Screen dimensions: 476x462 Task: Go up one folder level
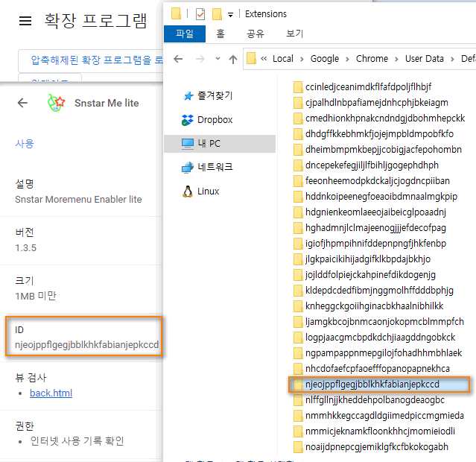coord(233,59)
